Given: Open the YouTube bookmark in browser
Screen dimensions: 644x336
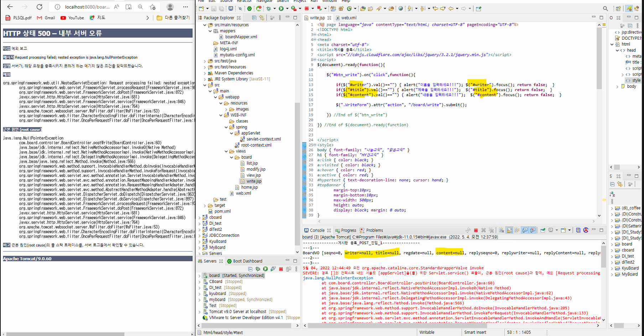Looking at the screenshot, I should [72, 18].
